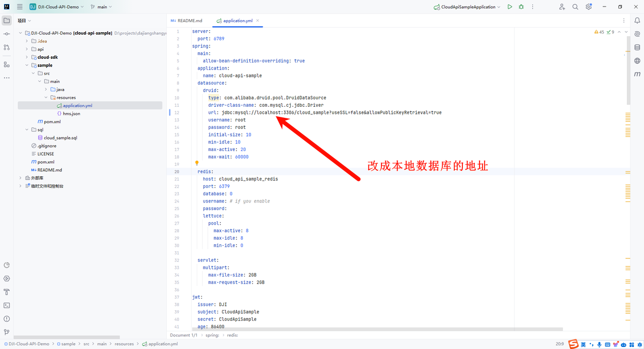
Task: Open editor tab options menu
Action: pos(624,21)
